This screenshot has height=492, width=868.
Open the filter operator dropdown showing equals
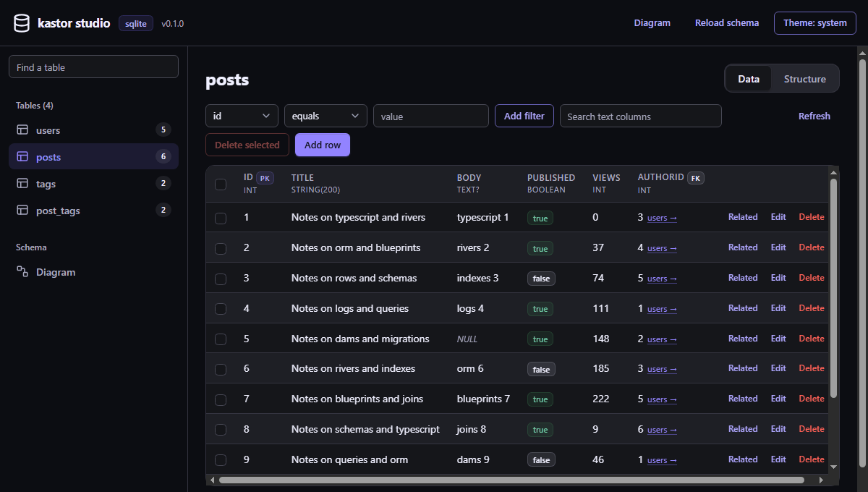click(x=325, y=116)
